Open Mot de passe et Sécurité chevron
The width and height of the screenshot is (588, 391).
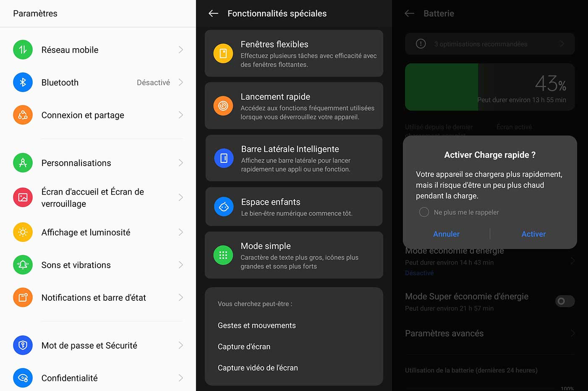pos(181,345)
